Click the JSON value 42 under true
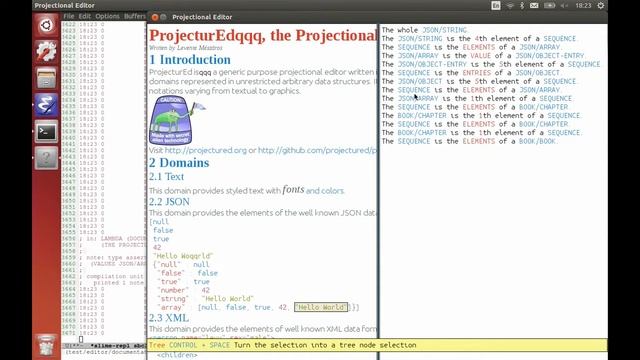The height and width of the screenshot is (360, 640). 157,247
